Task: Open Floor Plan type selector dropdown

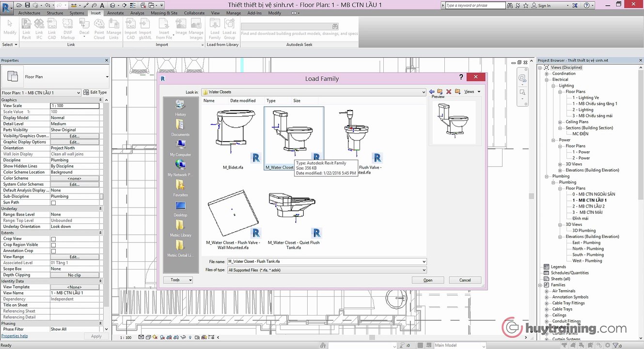Action: [107, 77]
